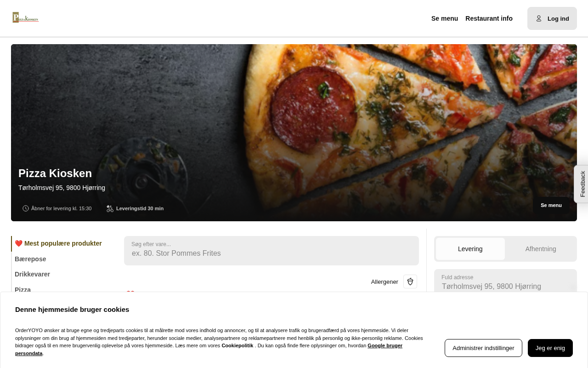Click the user icon in Log ind
The height and width of the screenshot is (368, 588).
539,18
